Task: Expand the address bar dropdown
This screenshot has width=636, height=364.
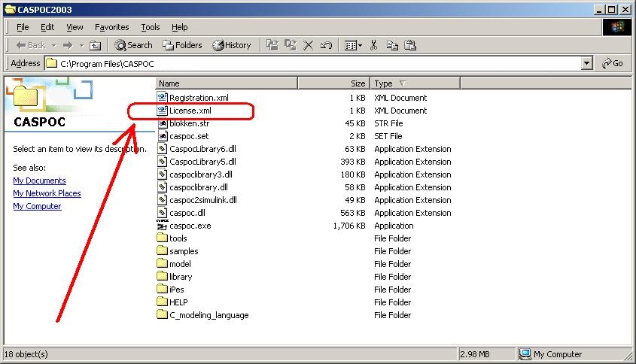Action: pos(586,64)
